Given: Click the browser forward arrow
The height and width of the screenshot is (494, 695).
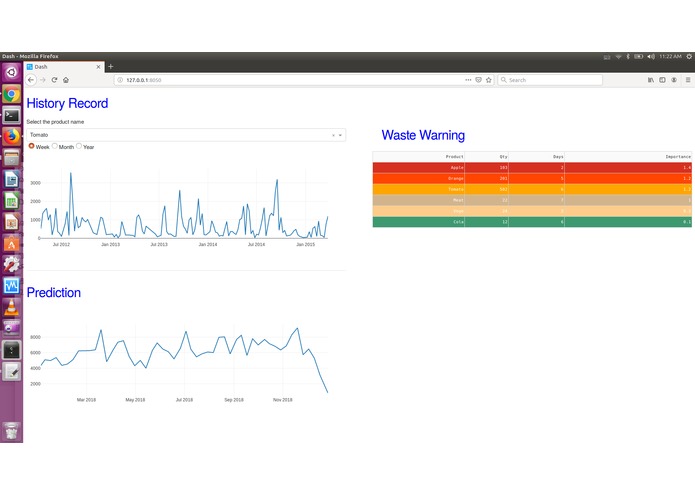Looking at the screenshot, I should click(43, 80).
